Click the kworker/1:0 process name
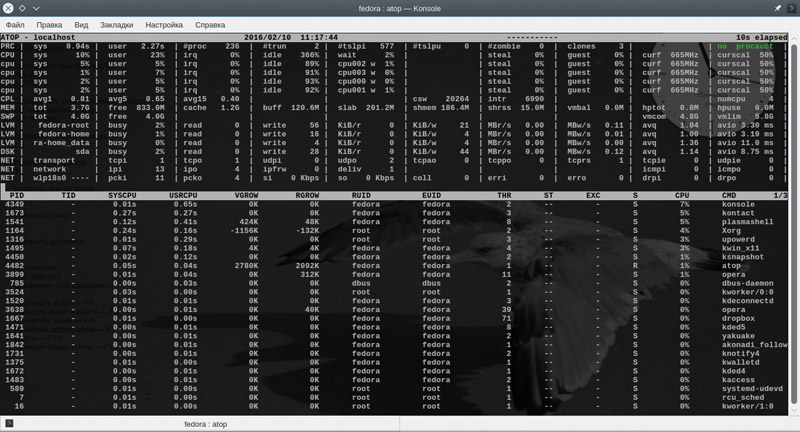This screenshot has height=432, width=800. [x=747, y=406]
